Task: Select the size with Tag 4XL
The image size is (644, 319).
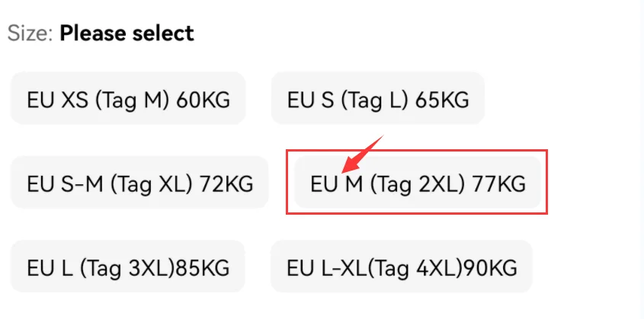Action: coord(402,266)
